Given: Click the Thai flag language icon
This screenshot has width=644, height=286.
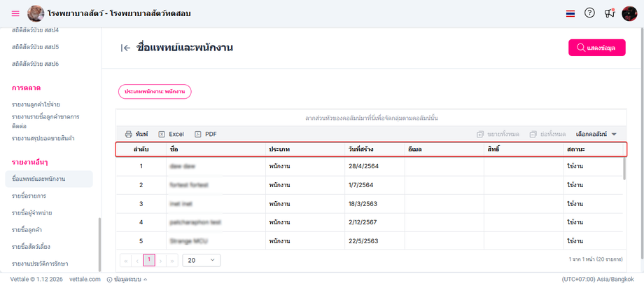Looking at the screenshot, I should pyautogui.click(x=570, y=13).
